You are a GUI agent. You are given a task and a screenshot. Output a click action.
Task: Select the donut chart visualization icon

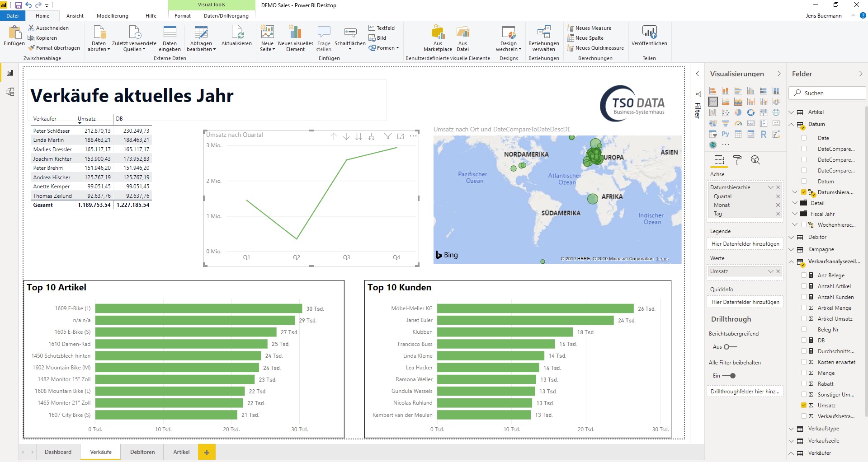pos(751,112)
